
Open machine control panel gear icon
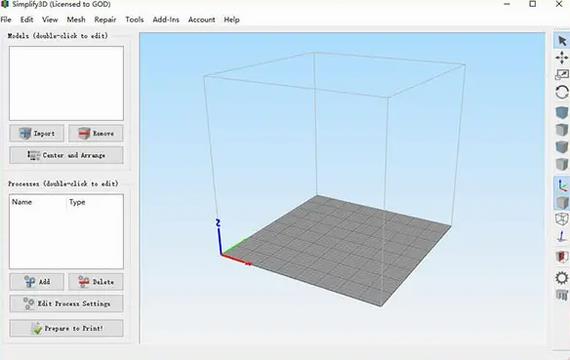[562, 278]
